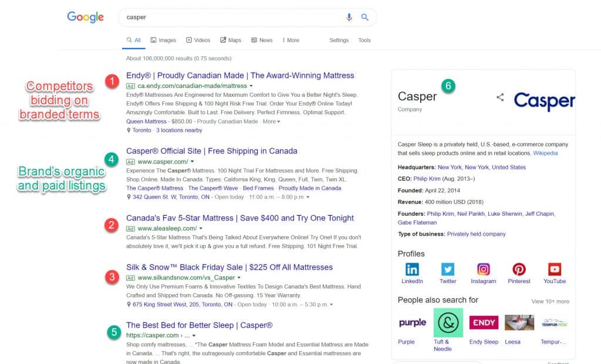Open search Settings

tap(339, 40)
